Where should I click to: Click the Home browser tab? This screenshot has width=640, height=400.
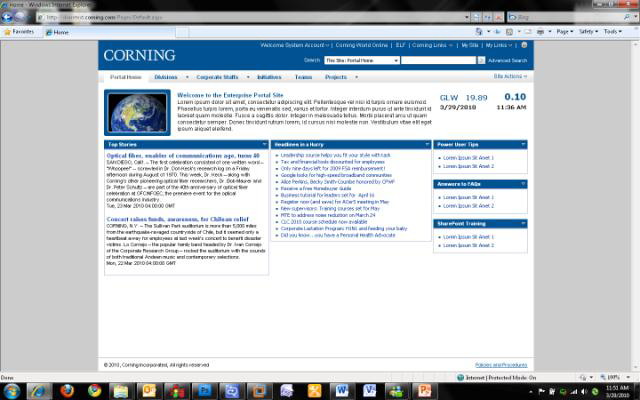109,32
